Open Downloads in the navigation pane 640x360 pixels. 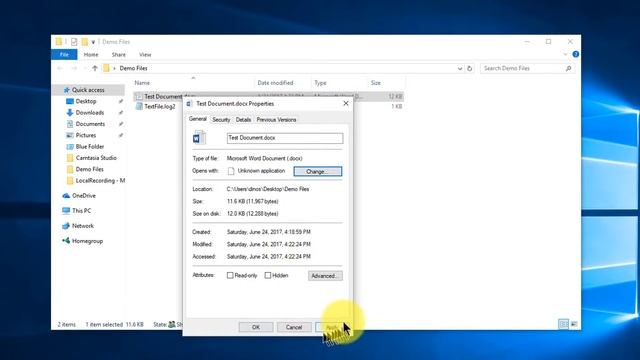click(x=90, y=113)
